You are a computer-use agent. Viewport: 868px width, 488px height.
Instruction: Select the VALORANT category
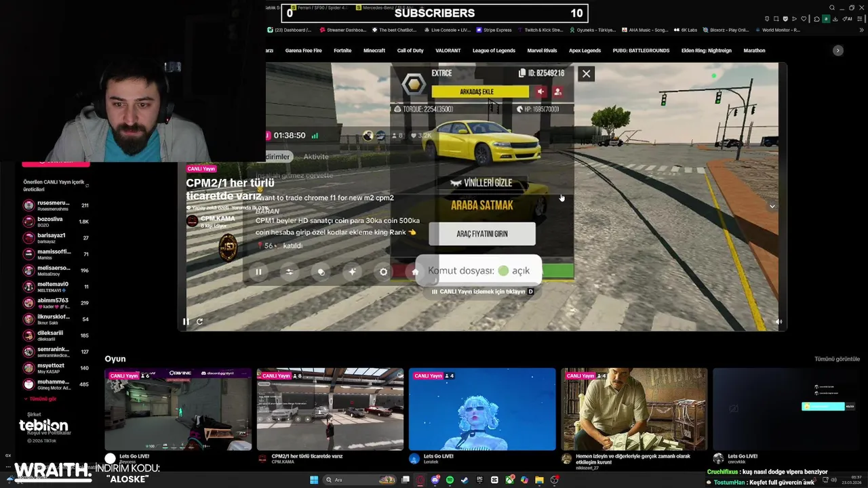click(448, 51)
